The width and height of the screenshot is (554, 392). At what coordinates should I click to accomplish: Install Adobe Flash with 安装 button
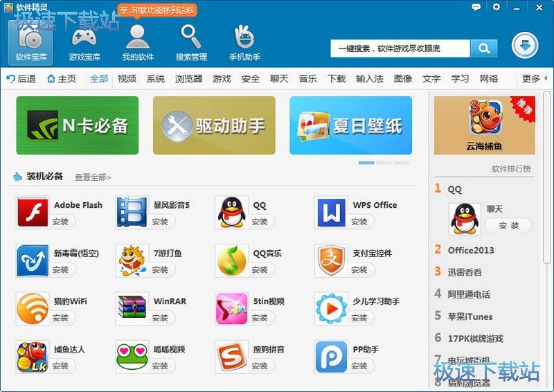[61, 222]
